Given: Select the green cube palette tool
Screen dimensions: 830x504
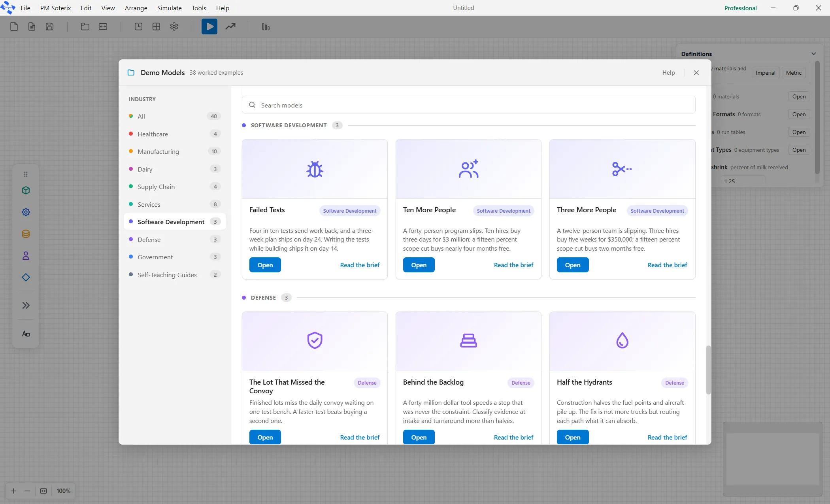Looking at the screenshot, I should pos(26,191).
